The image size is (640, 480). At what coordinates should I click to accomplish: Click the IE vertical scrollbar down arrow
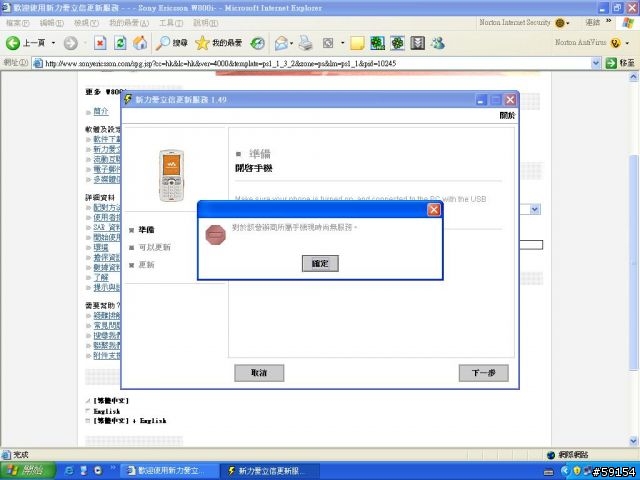coord(633,441)
